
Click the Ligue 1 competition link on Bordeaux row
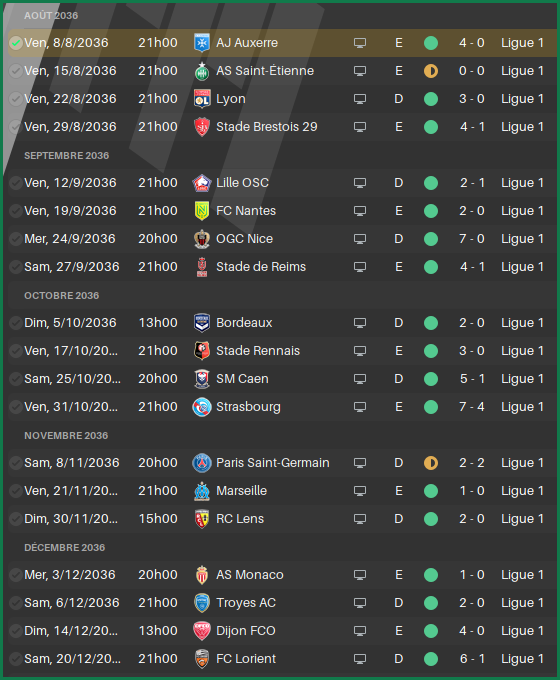522,323
